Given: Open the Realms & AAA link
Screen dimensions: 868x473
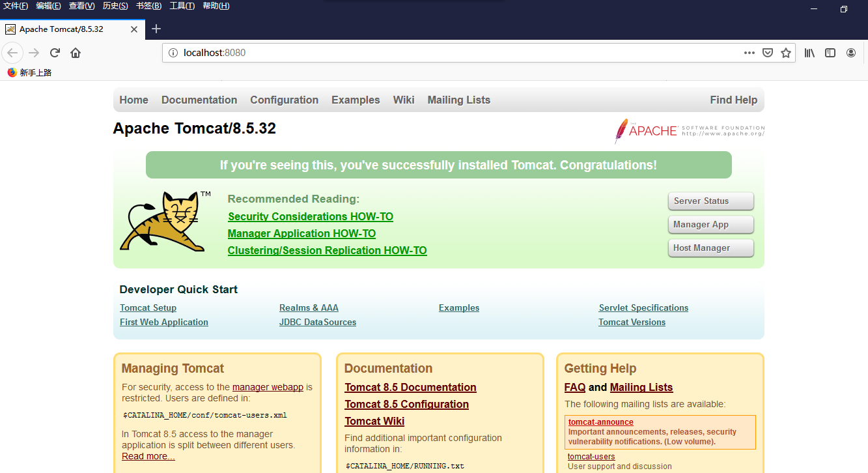Looking at the screenshot, I should [x=309, y=308].
